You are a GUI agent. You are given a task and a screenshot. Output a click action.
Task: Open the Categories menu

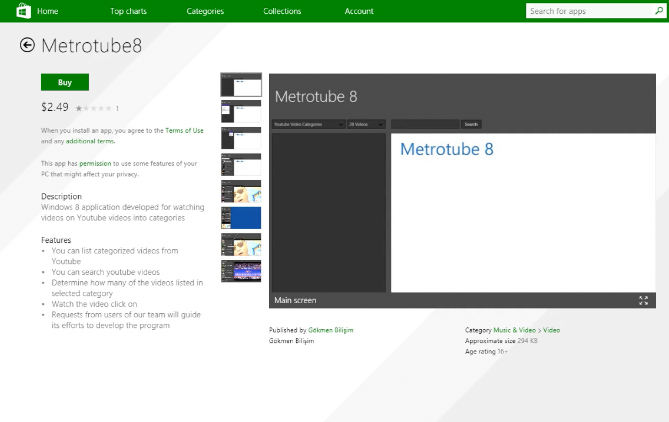click(205, 11)
